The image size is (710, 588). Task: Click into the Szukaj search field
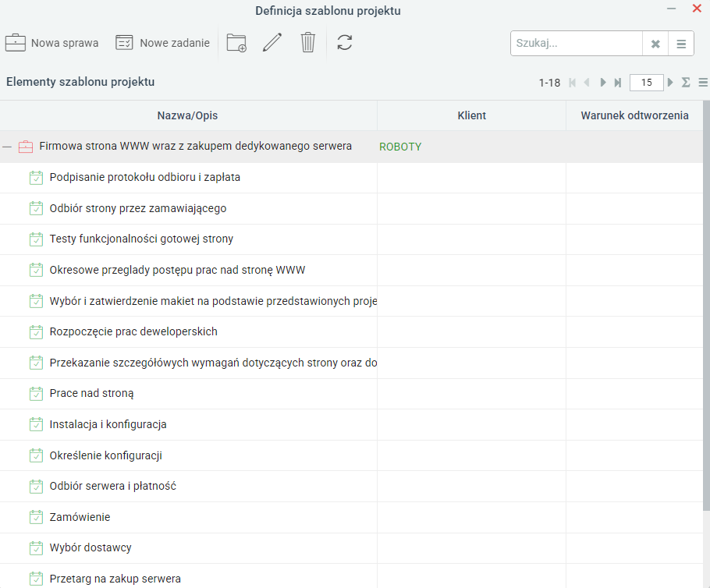point(577,44)
